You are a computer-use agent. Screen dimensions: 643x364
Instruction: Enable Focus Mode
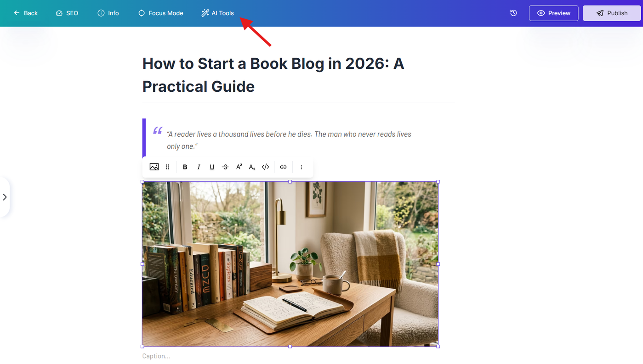[161, 13]
